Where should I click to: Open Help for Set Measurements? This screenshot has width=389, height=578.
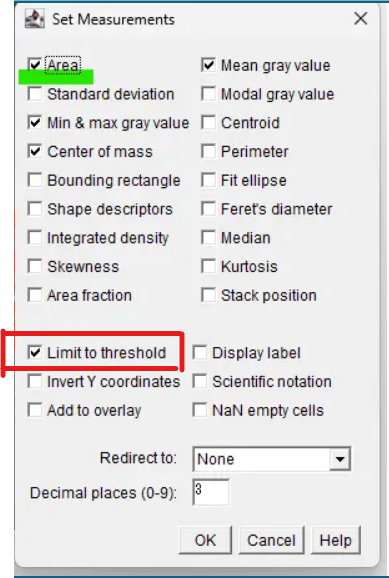[336, 540]
